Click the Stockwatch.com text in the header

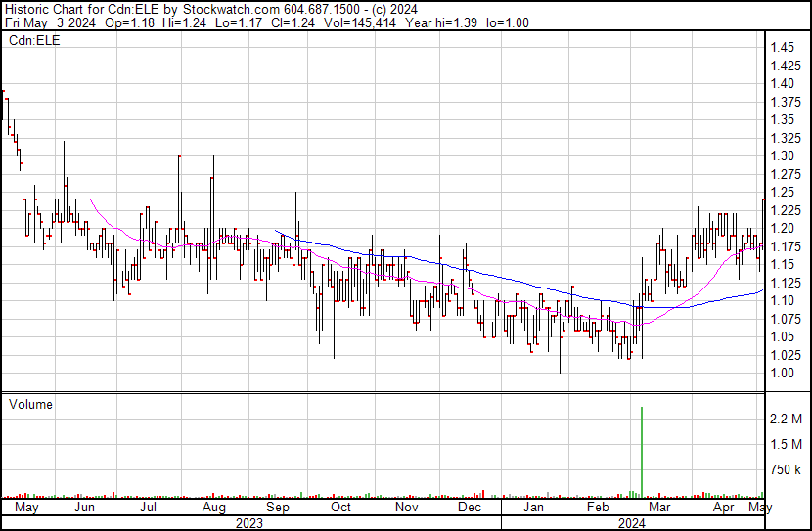click(232, 9)
